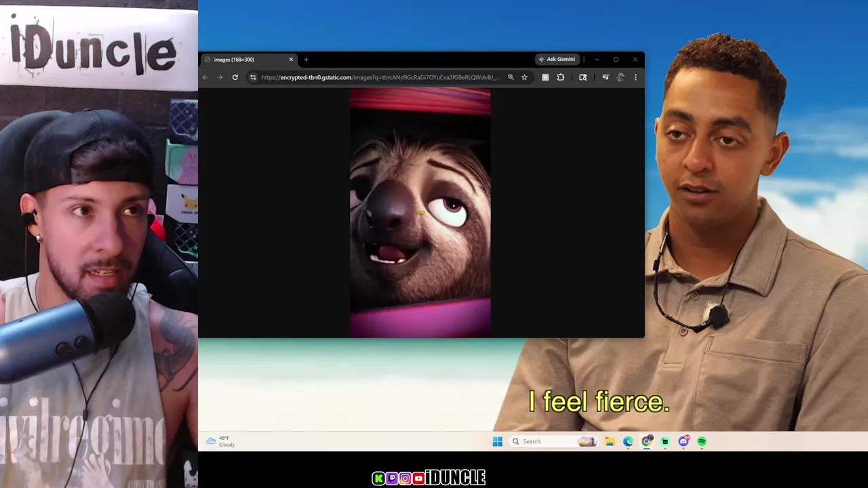Screen dimensions: 868x488
Task: Click the Ask Gemini button
Action: 557,59
